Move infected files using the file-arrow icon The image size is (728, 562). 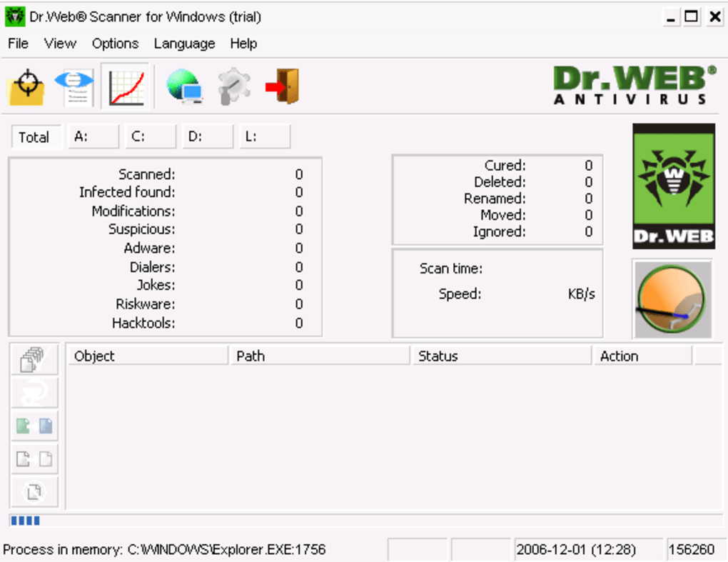coord(34,458)
